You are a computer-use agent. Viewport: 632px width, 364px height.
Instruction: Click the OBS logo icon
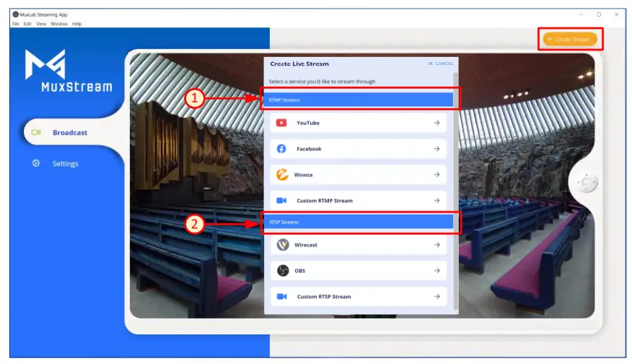click(283, 270)
